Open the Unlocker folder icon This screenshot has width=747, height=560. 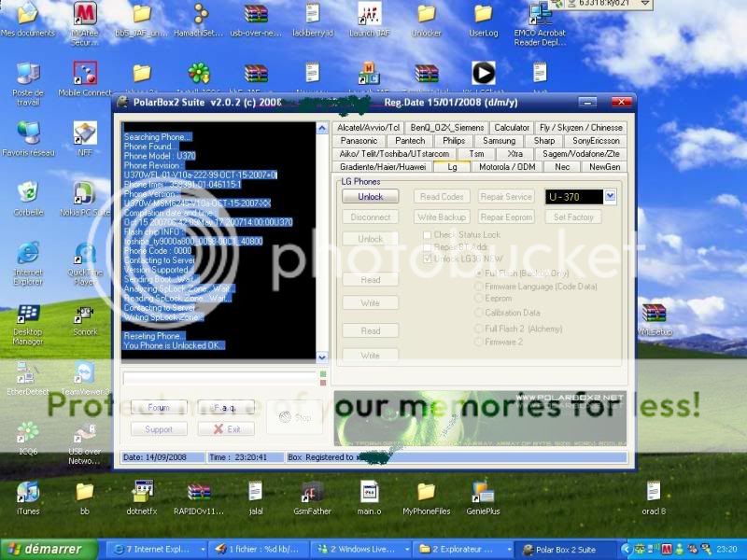click(x=427, y=19)
